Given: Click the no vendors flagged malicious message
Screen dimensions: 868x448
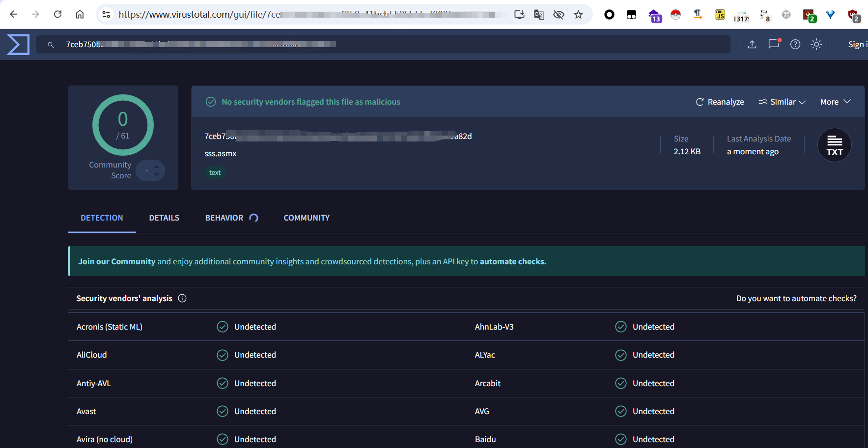Looking at the screenshot, I should [311, 102].
